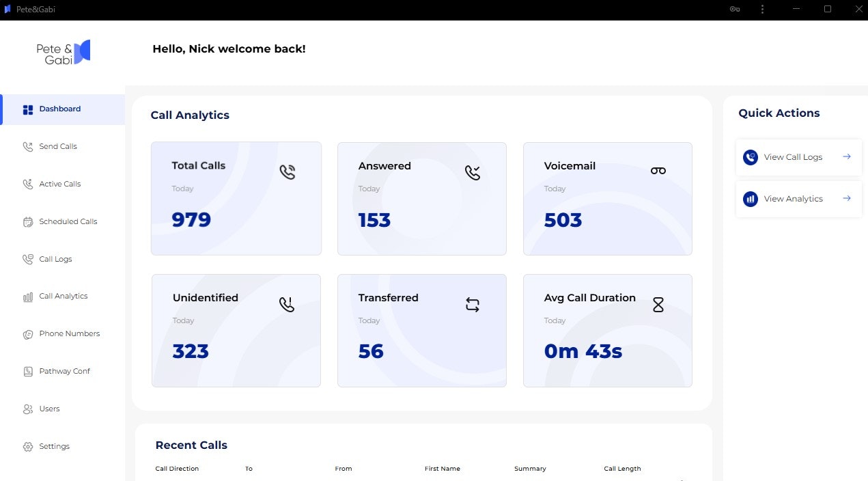Click the Recent Calls heading
Screen dimensions: 868x481
[x=191, y=445]
